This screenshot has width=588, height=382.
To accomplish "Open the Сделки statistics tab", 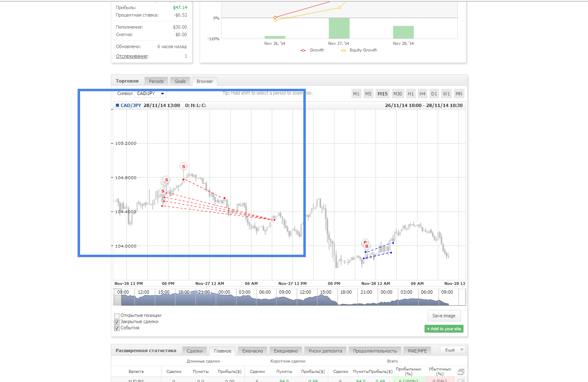I will tap(195, 351).
